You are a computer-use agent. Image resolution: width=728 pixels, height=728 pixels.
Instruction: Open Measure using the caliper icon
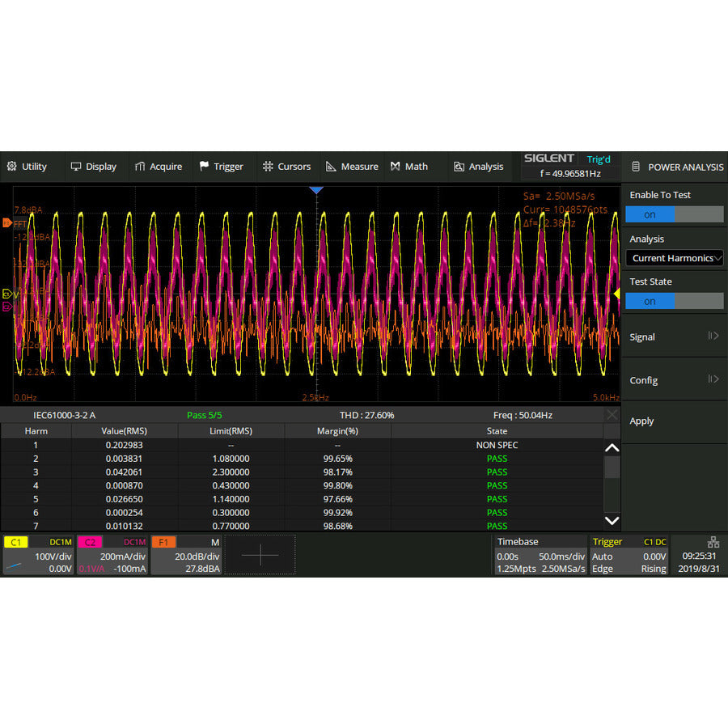point(332,167)
